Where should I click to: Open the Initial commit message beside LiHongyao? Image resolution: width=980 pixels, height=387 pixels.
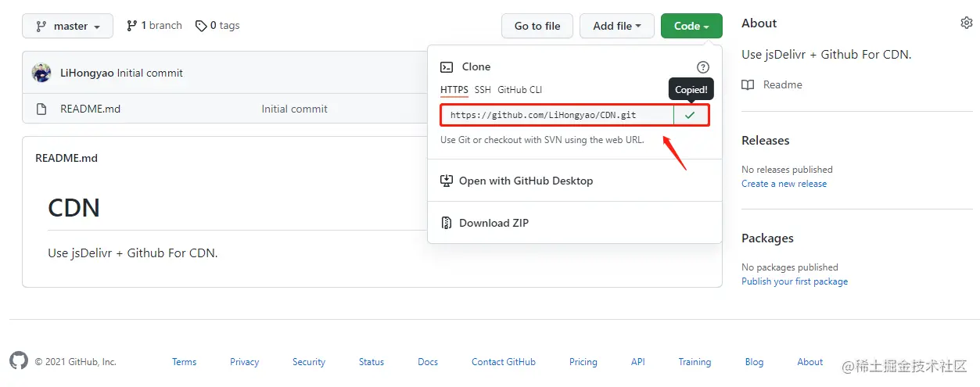coord(150,73)
